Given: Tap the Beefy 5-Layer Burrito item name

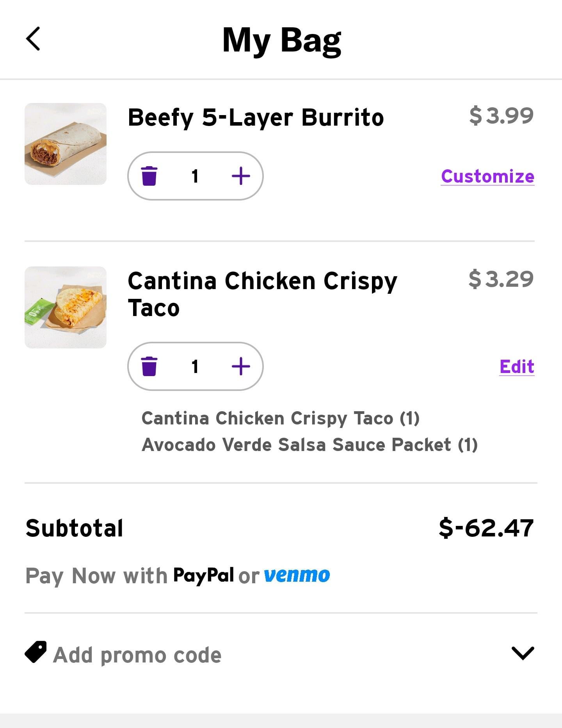Looking at the screenshot, I should tap(256, 117).
